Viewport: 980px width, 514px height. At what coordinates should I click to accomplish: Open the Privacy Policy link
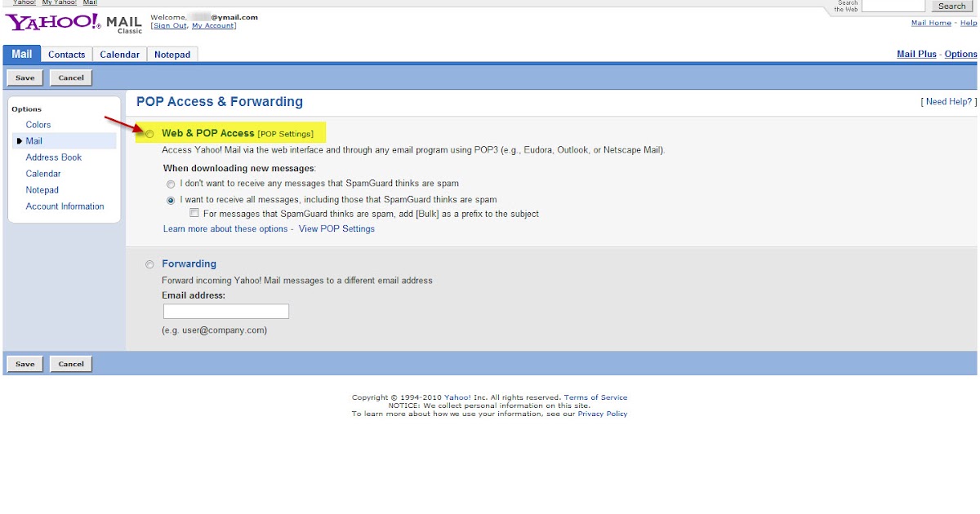pyautogui.click(x=603, y=414)
